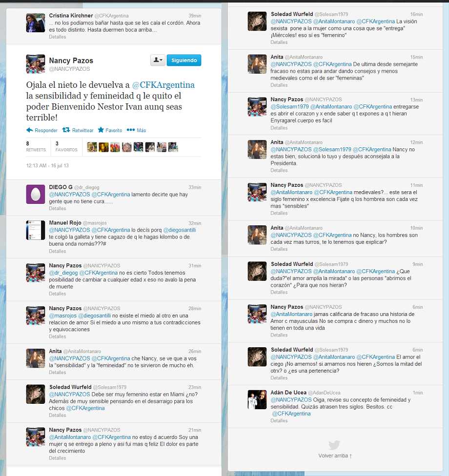Viewport: 449px width, 476px height.
Task: Open Adán De Ucea avatar
Action: 257,399
